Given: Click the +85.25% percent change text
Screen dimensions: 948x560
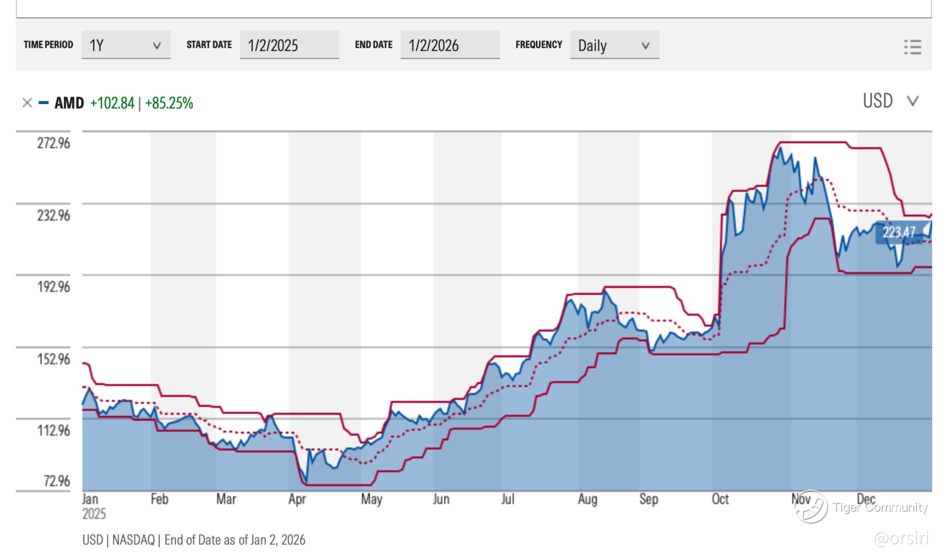Looking at the screenshot, I should pyautogui.click(x=169, y=103).
